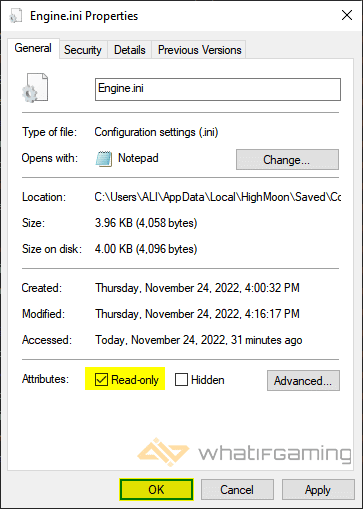363x509 pixels.
Task: Confirm changes with the OK button
Action: point(156,490)
